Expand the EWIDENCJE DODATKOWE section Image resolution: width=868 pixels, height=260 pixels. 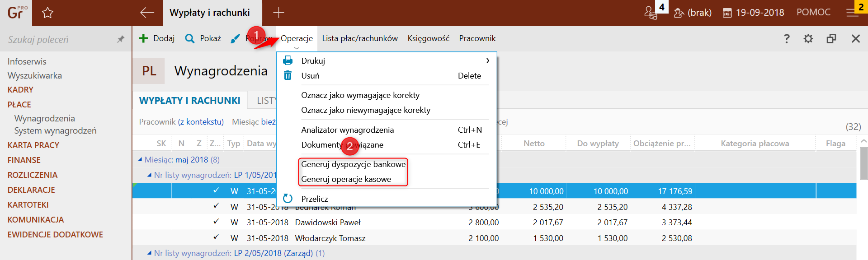coord(55,235)
